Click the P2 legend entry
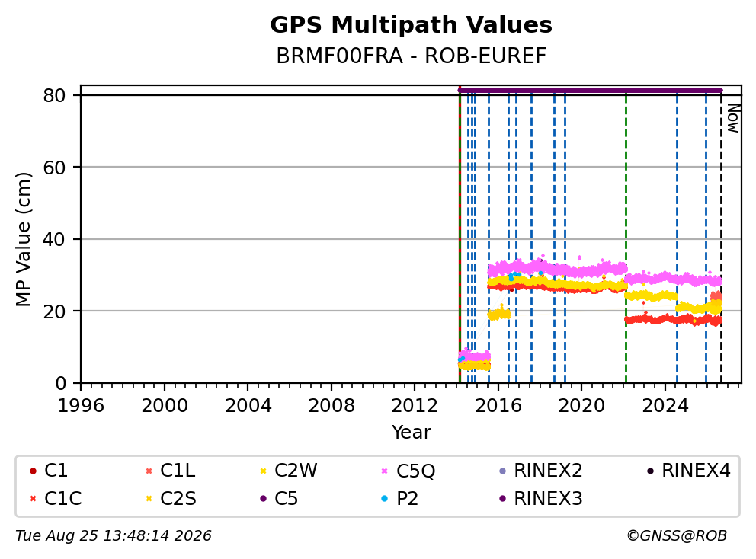Screen dimensions: 756x559 pos(399,499)
